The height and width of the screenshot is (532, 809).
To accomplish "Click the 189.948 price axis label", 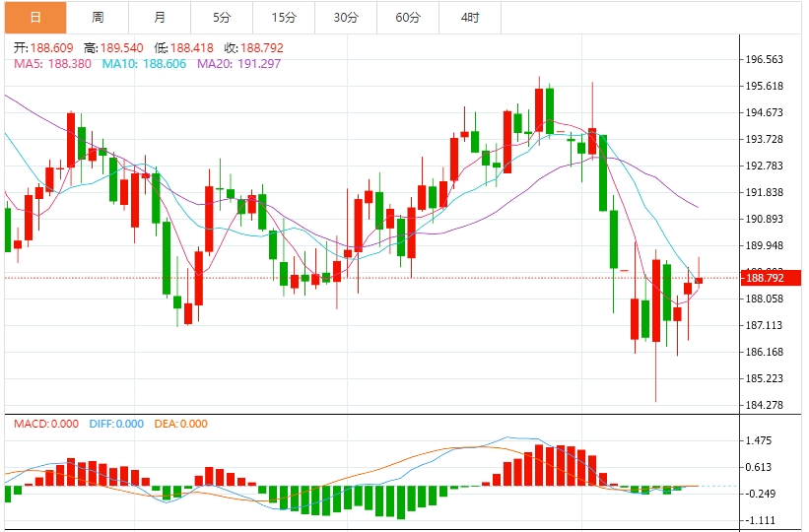I will [764, 245].
